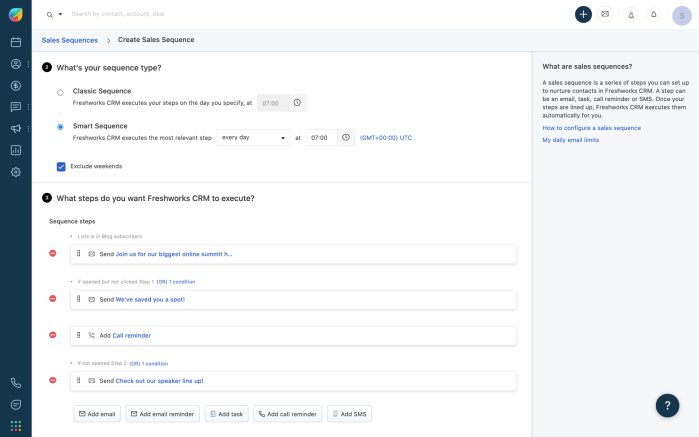Open the phone dialer icon in sidebar
The width and height of the screenshot is (699, 437).
16,383
